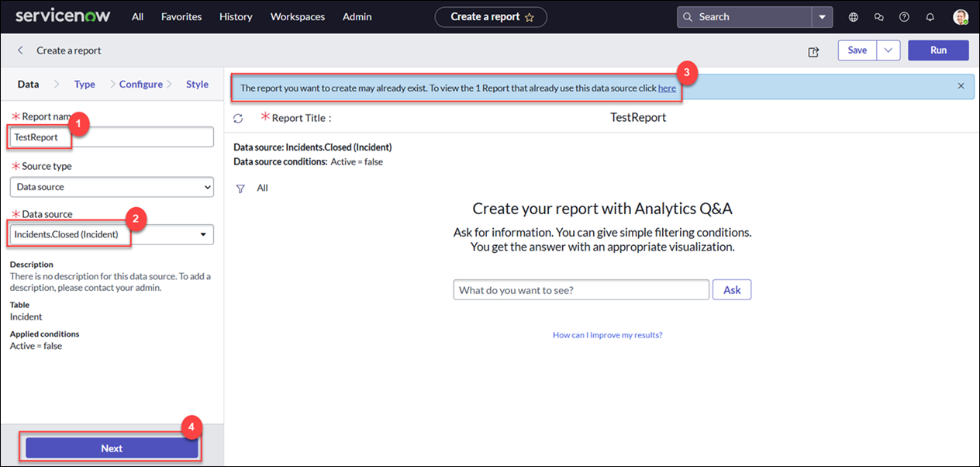Switch to the Configure tab
Viewport: 980px width, 467px height.
(140, 85)
